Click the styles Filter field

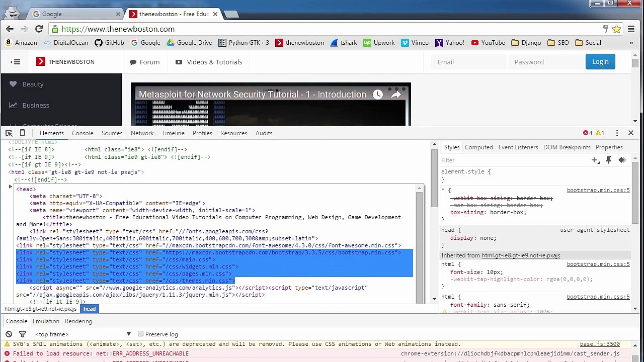pyautogui.click(x=513, y=160)
